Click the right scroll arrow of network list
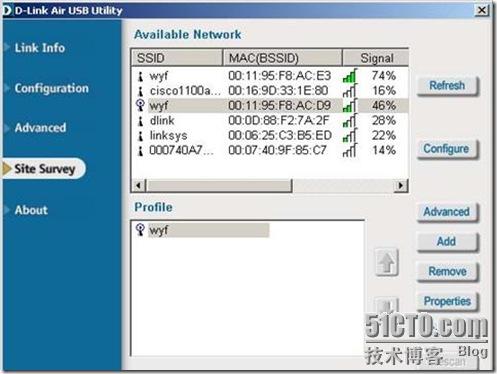 click(401, 185)
